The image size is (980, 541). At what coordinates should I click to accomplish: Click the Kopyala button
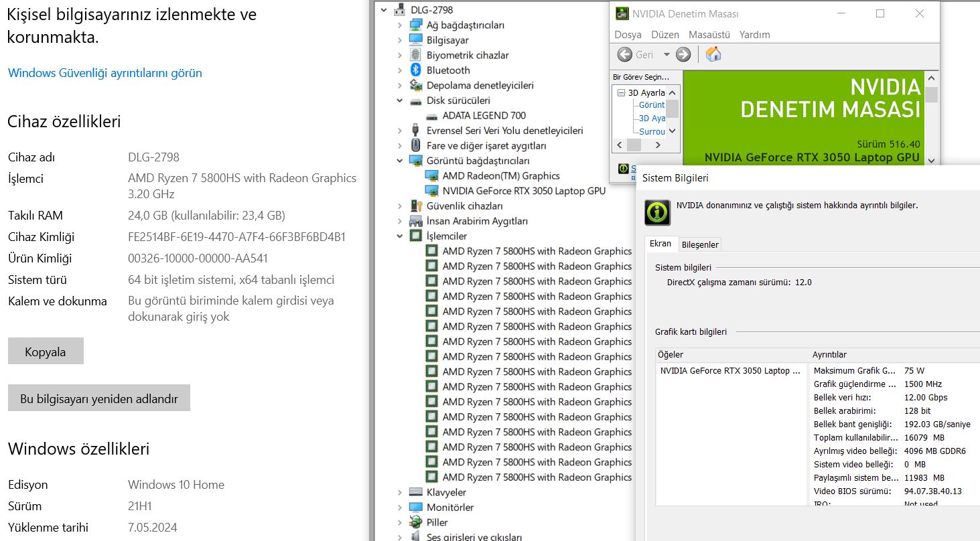pyautogui.click(x=46, y=352)
